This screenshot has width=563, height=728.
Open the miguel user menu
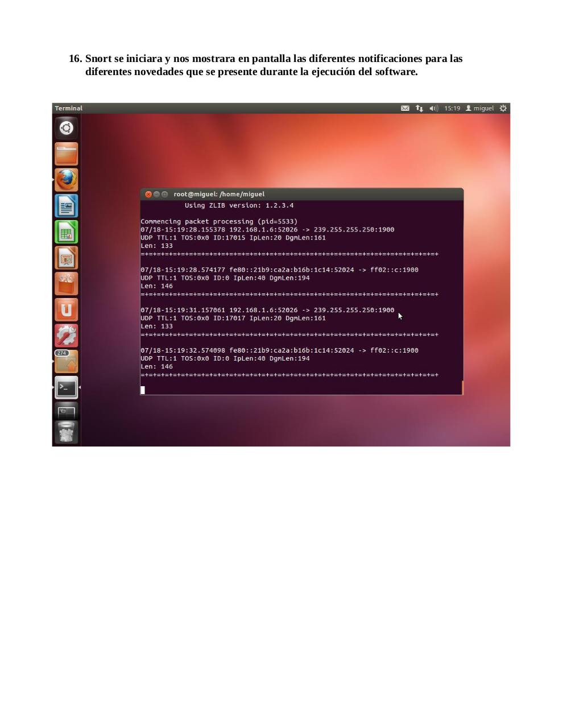[480, 108]
